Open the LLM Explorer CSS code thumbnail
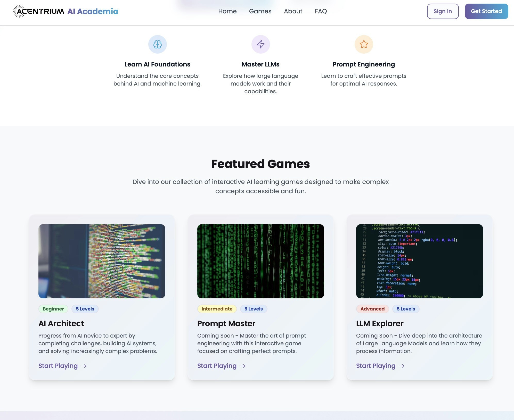Image resolution: width=514 pixels, height=420 pixels. pos(419,261)
